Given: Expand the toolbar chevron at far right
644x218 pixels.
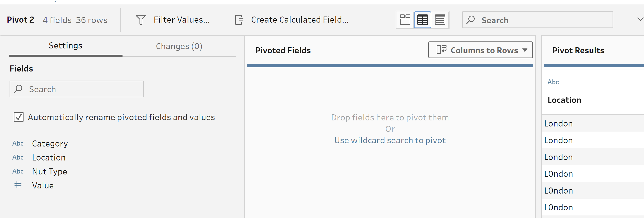Looking at the screenshot, I should click(640, 19).
